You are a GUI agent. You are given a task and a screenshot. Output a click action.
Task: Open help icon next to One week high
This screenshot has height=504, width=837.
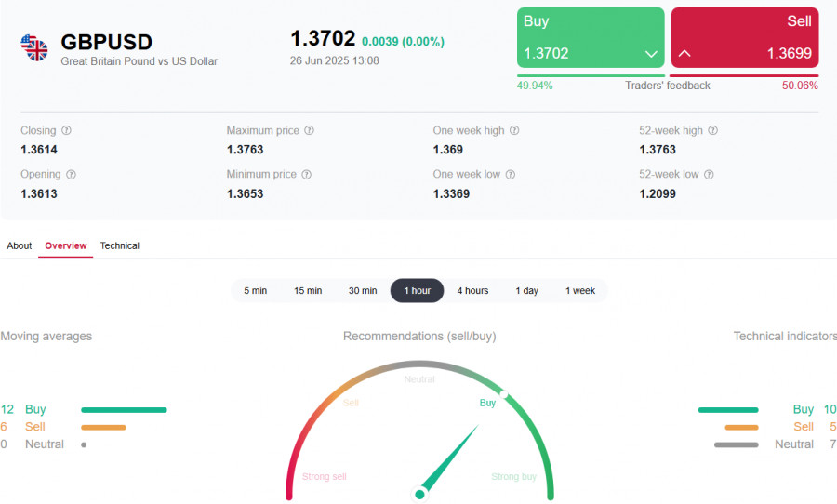pyautogui.click(x=514, y=130)
